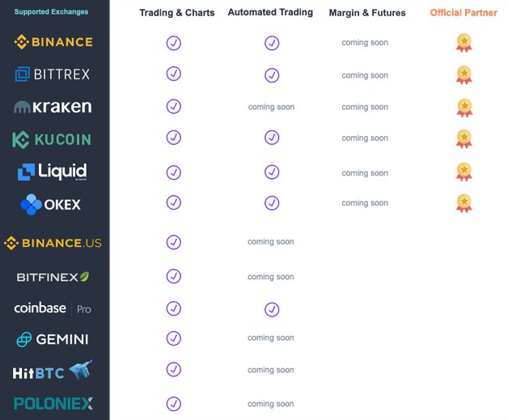Click the KuCoin exchange logo

coord(52,140)
